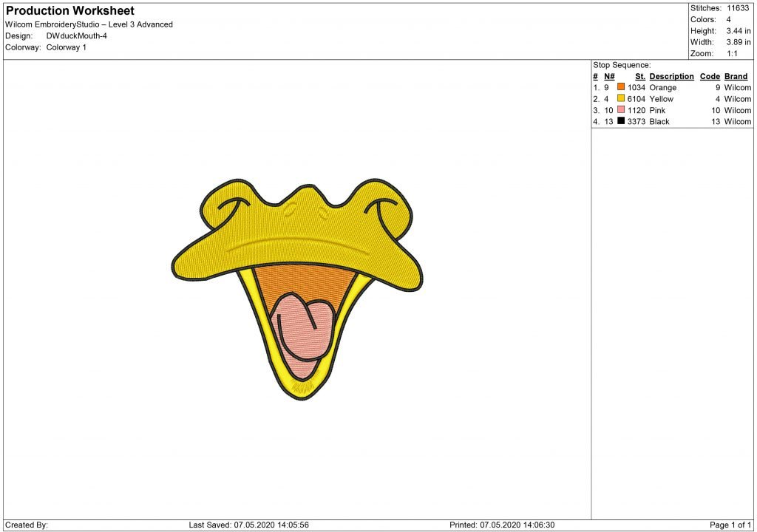This screenshot has width=757, height=532.
Task: Click the 'Created By:' footer label
Action: (x=27, y=525)
